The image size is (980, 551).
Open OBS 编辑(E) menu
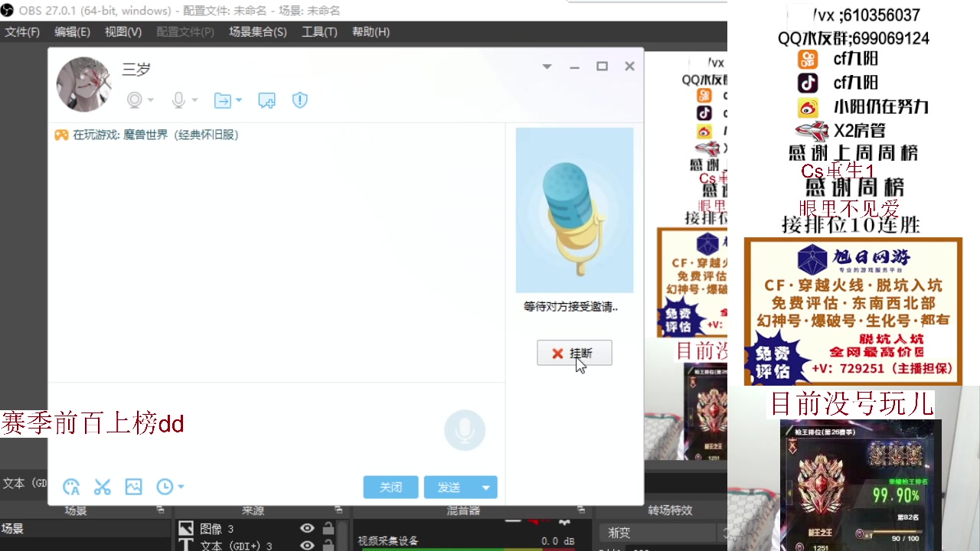pyautogui.click(x=72, y=31)
